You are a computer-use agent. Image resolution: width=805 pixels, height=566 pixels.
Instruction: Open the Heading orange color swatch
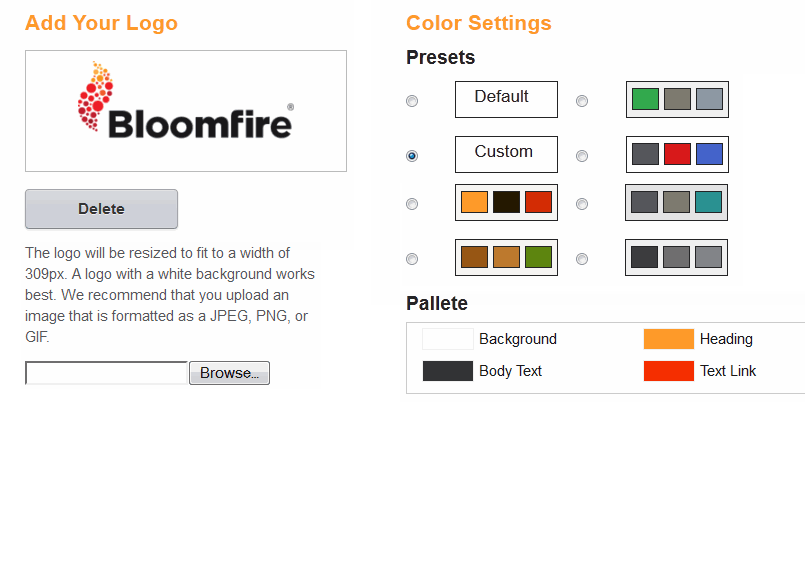(668, 339)
